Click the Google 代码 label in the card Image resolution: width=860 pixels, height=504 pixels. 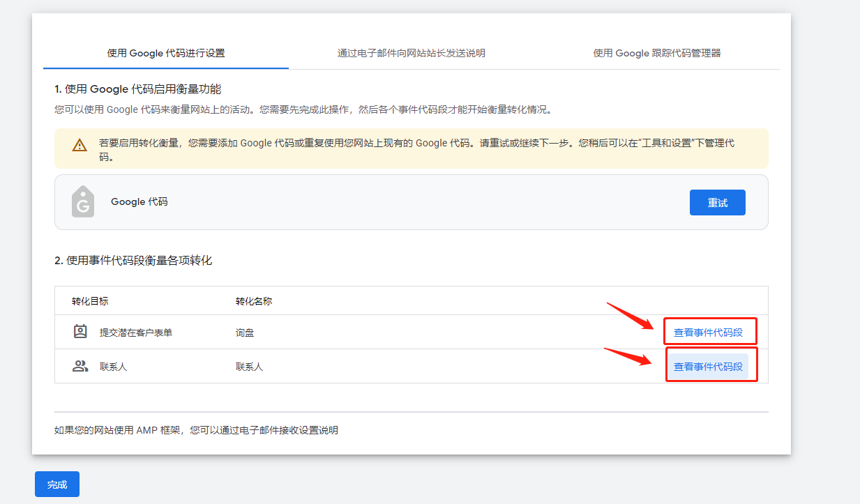pos(139,201)
